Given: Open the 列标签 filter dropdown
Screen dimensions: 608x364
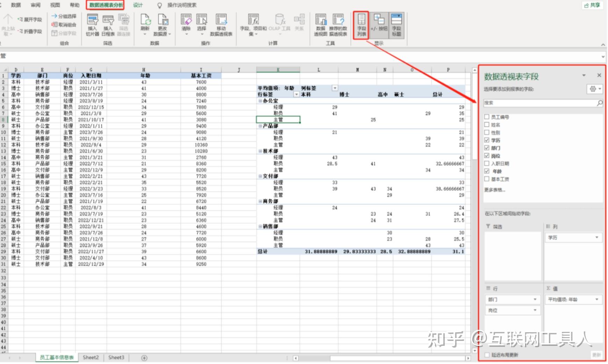Looking at the screenshot, I should [x=335, y=88].
